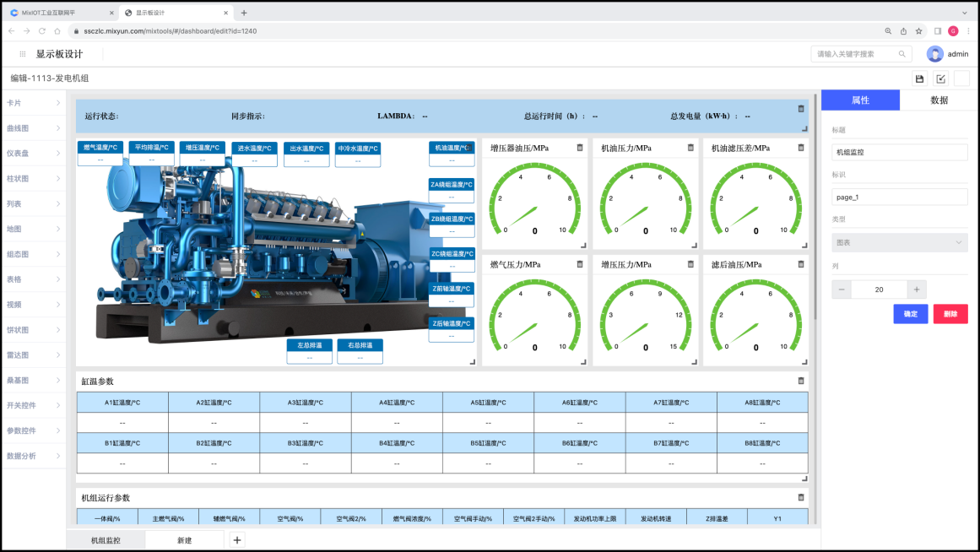Select the 新建 page tab at bottom

click(185, 540)
